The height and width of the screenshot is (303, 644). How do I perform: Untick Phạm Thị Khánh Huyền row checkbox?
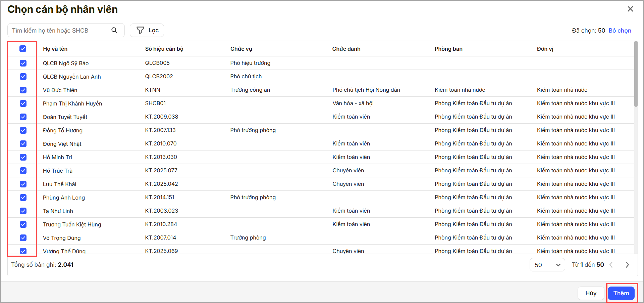pos(23,103)
